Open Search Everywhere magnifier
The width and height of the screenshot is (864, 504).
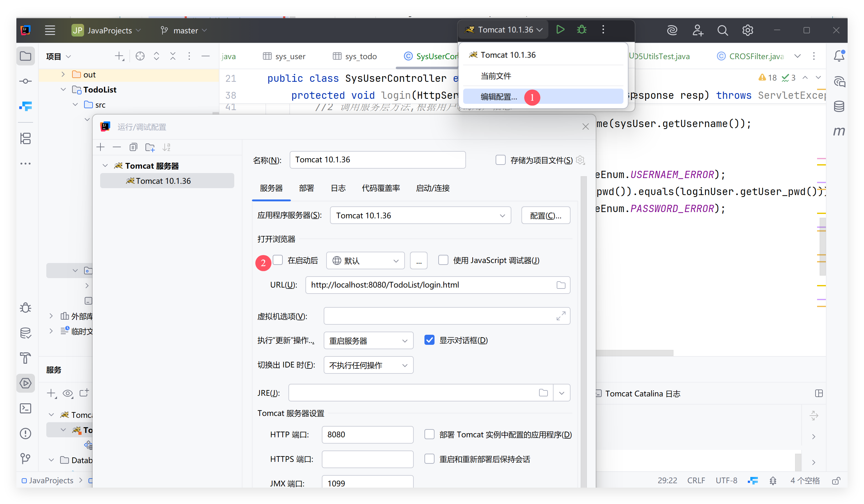[723, 30]
